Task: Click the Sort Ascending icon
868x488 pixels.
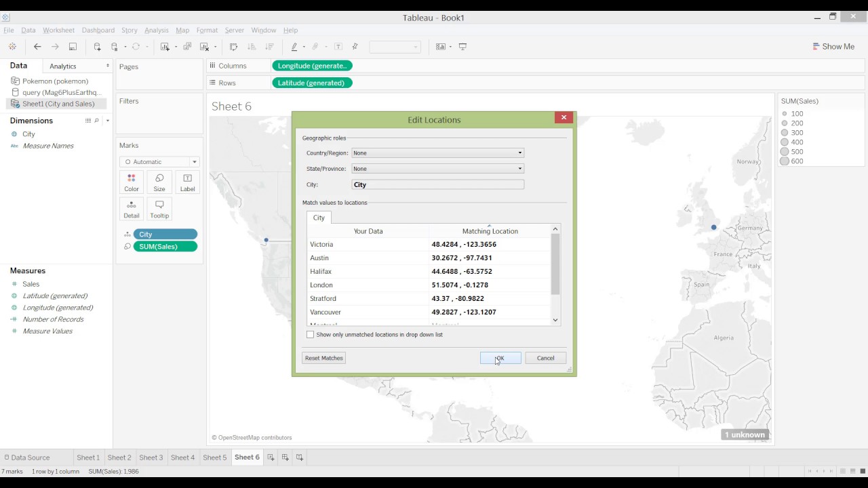Action: point(252,47)
